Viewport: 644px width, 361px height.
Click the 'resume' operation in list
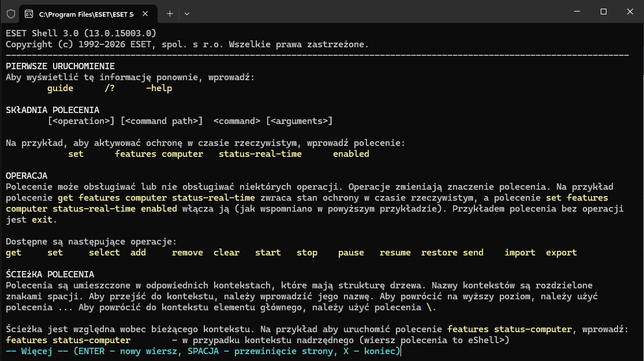[395, 253]
